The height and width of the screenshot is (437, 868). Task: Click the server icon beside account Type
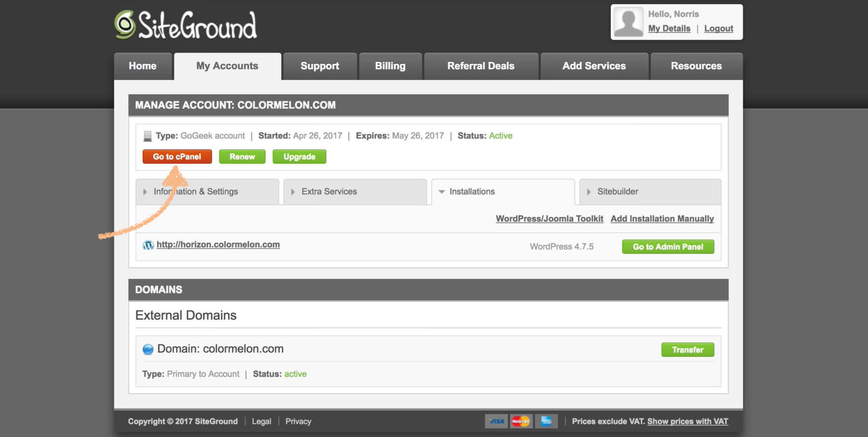coord(148,136)
